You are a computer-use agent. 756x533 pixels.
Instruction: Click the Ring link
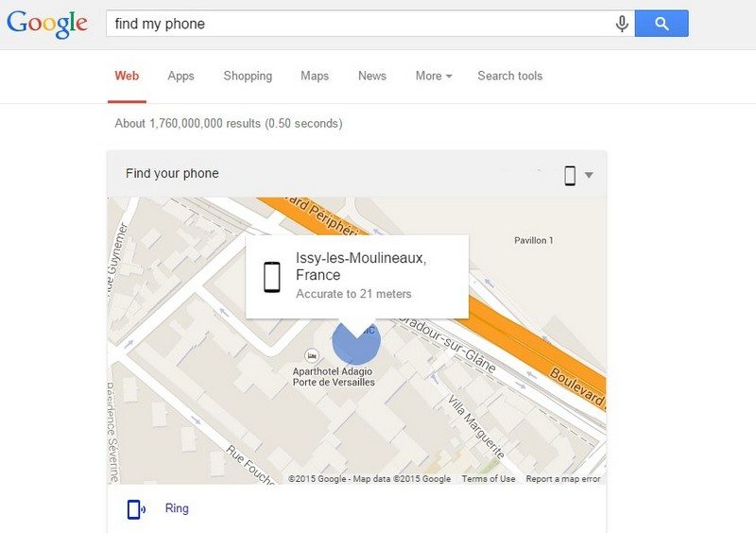(177, 508)
